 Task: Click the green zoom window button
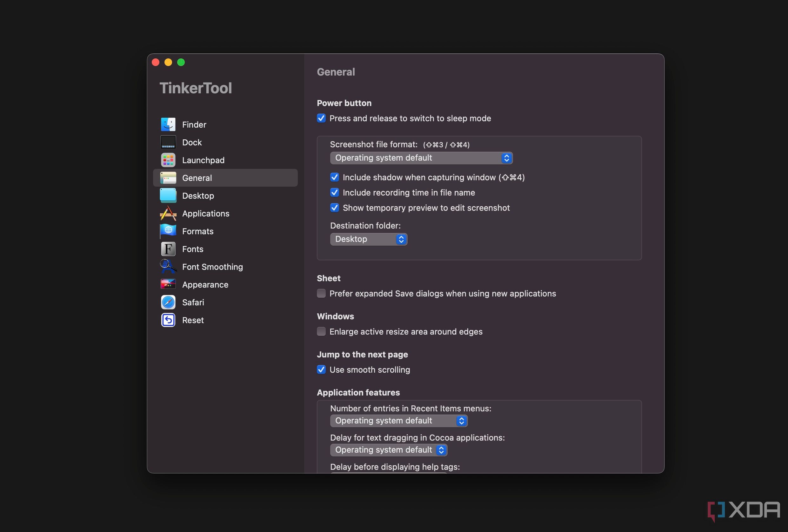coord(181,62)
